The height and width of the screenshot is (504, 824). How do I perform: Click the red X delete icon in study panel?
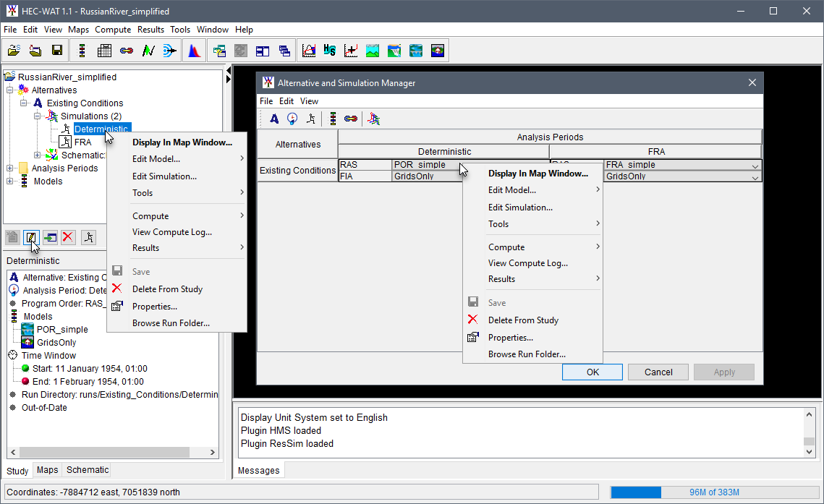[x=68, y=237]
